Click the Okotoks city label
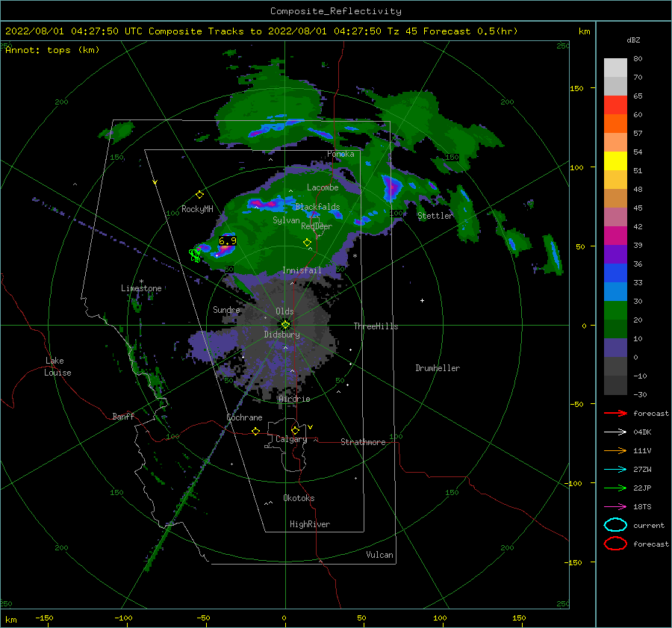Viewport: 672px width, 628px height. [299, 498]
